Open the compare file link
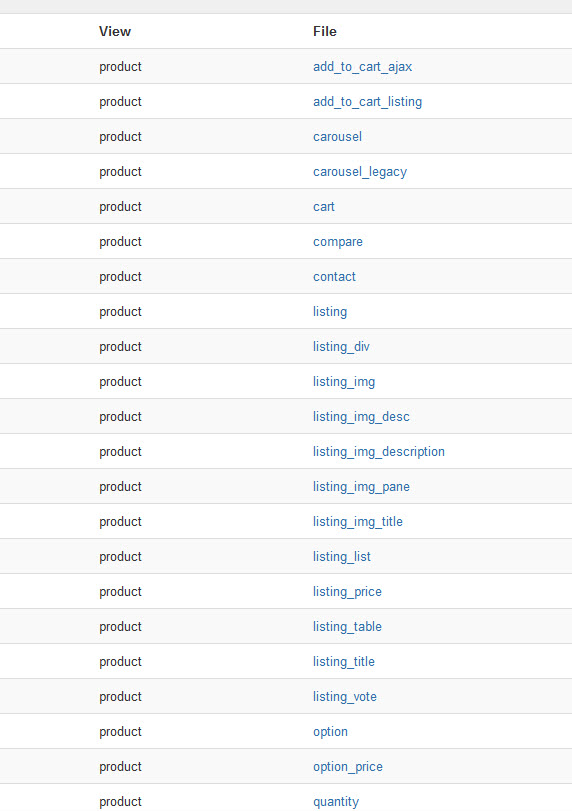Screen dimensions: 572x811 (x=338, y=242)
